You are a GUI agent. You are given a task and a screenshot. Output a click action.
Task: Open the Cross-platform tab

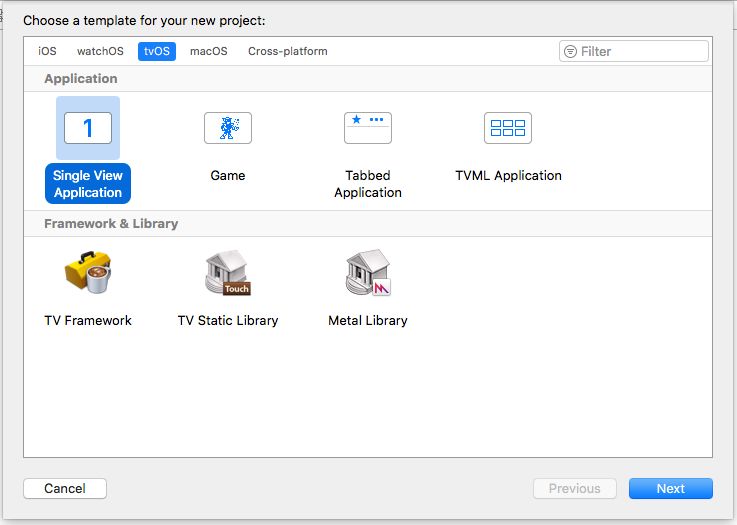pyautogui.click(x=288, y=51)
